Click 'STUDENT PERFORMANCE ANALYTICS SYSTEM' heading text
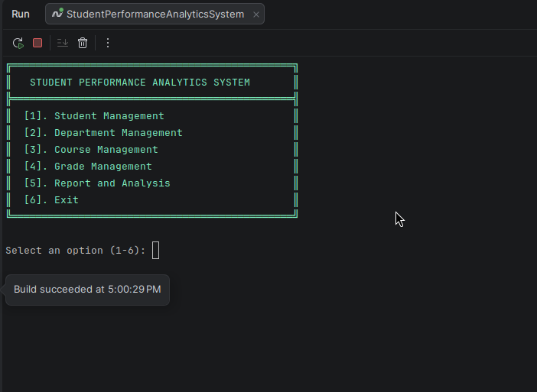 (140, 83)
